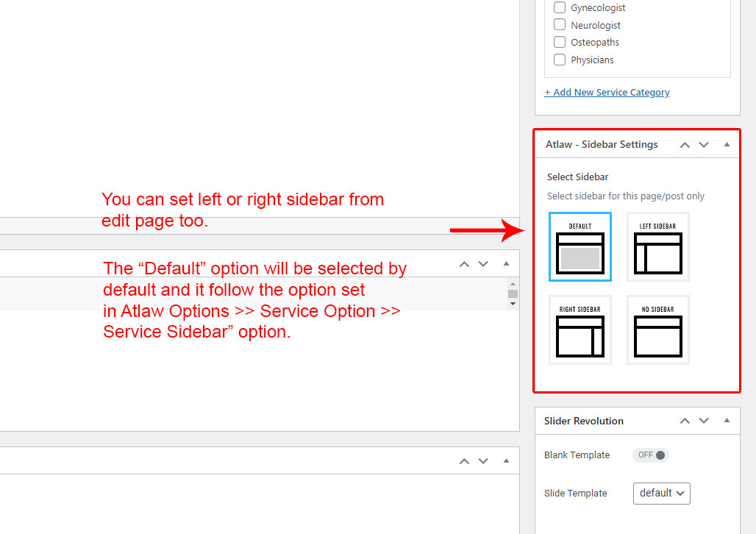Toggle the Blank Template switch

[x=651, y=455]
